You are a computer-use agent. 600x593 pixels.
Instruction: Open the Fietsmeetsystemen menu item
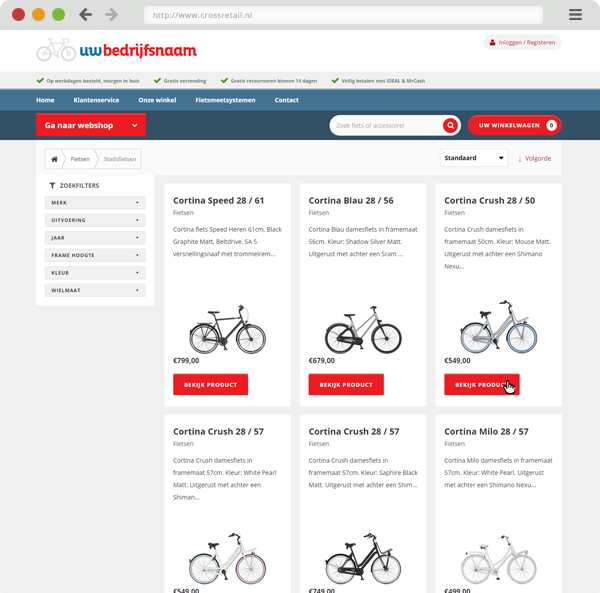point(225,100)
